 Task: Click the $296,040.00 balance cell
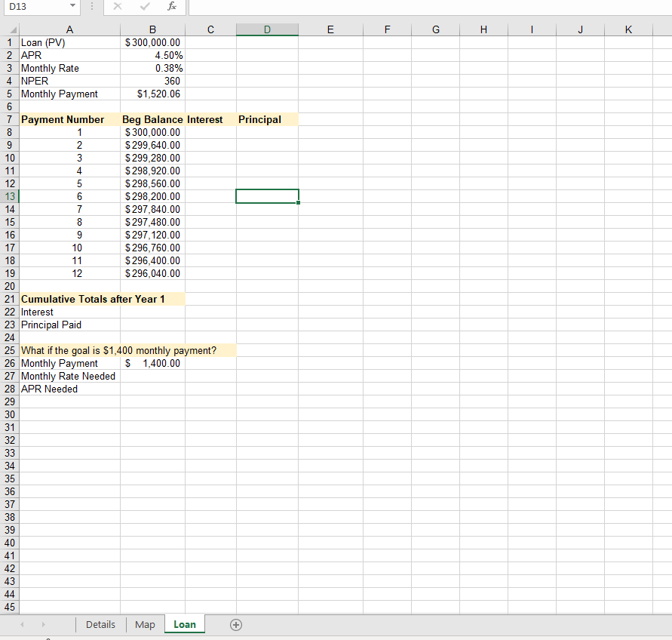(x=152, y=274)
